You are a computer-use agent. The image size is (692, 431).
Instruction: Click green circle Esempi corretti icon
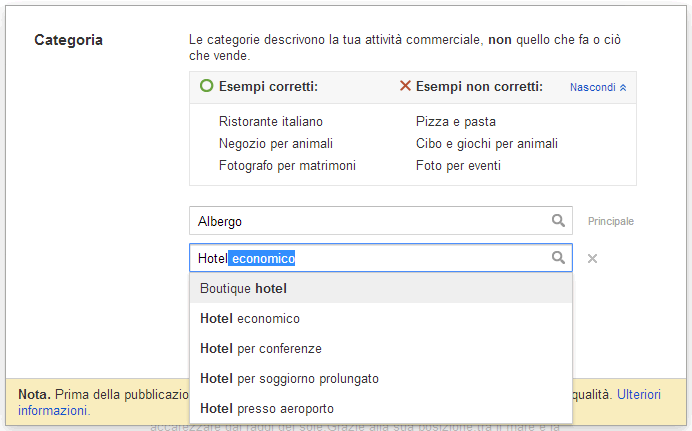pos(206,87)
